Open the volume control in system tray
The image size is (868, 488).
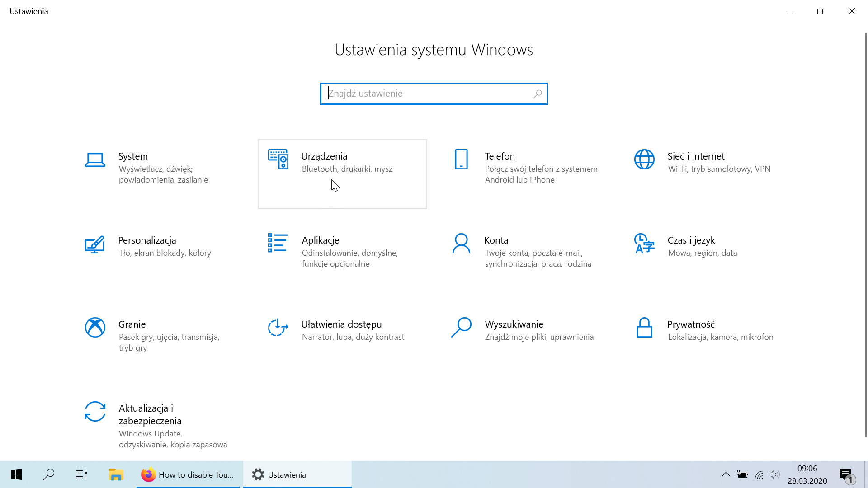coord(774,474)
